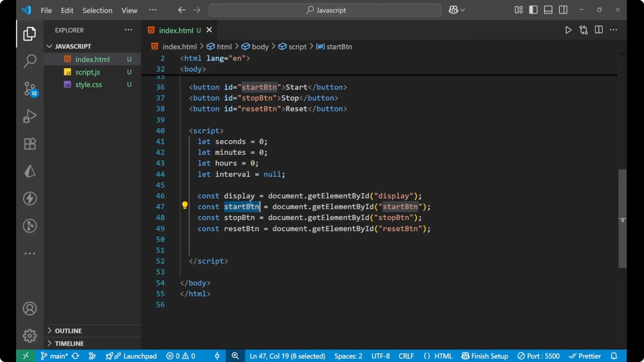Open the Run and Debug view
The image size is (644, 362).
pyautogui.click(x=30, y=116)
